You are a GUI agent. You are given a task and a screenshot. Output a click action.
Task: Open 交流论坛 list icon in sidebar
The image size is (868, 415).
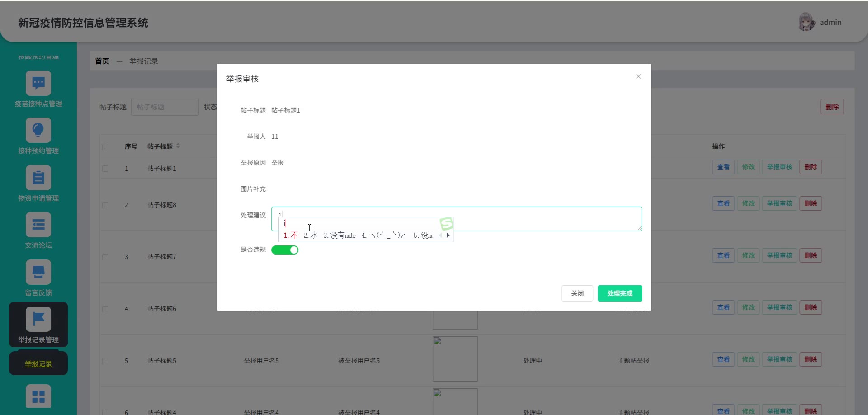[38, 225]
